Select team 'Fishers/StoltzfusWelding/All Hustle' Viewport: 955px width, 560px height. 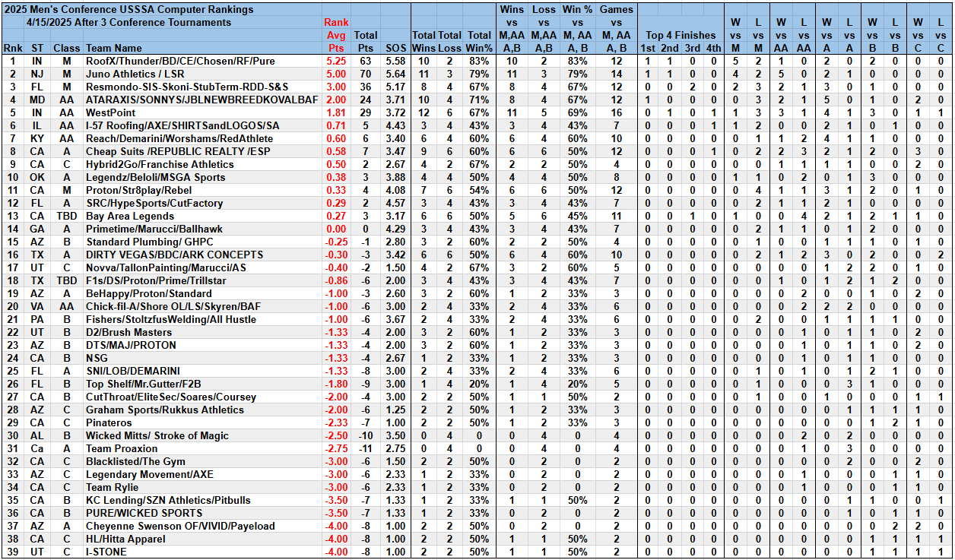[171, 319]
